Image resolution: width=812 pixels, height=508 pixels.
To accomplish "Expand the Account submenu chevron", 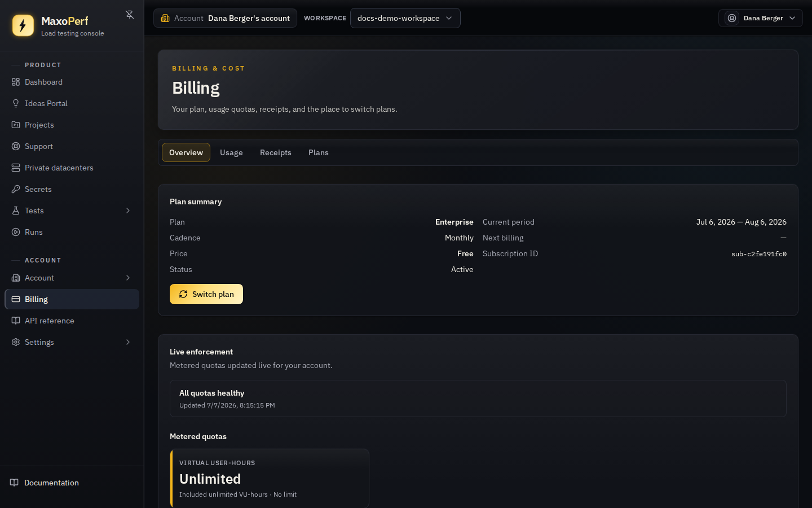I will [x=128, y=278].
